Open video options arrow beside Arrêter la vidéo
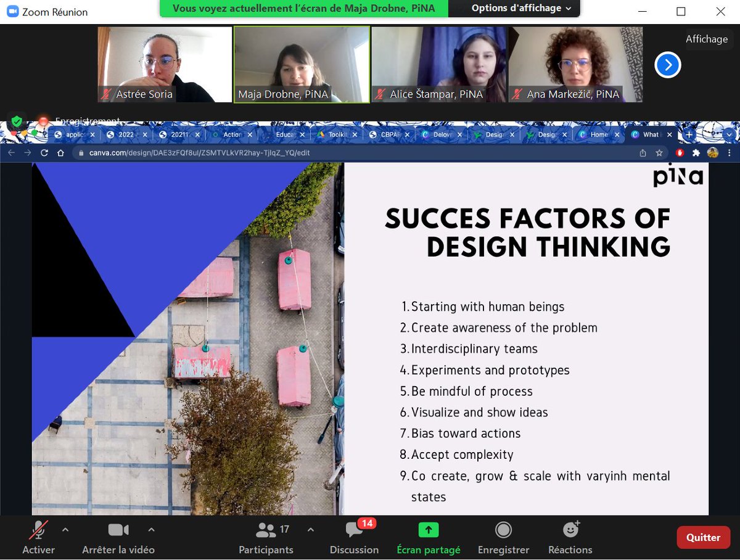Image resolution: width=740 pixels, height=560 pixels. click(x=152, y=529)
